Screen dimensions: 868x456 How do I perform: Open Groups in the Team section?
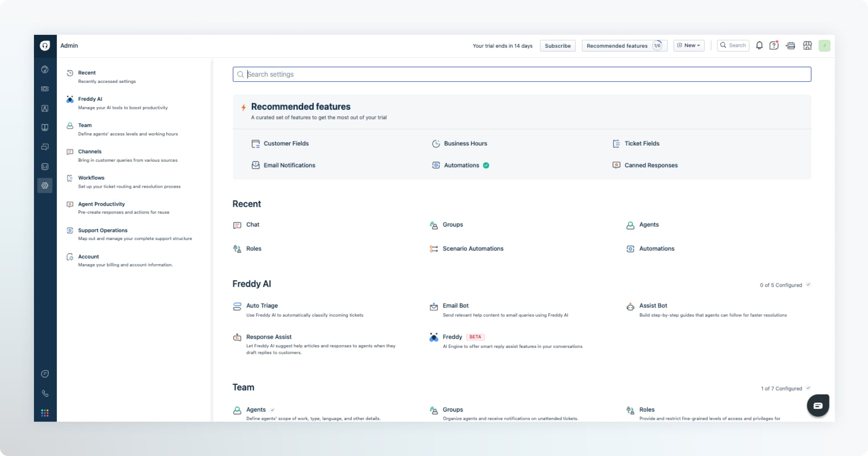click(x=453, y=410)
